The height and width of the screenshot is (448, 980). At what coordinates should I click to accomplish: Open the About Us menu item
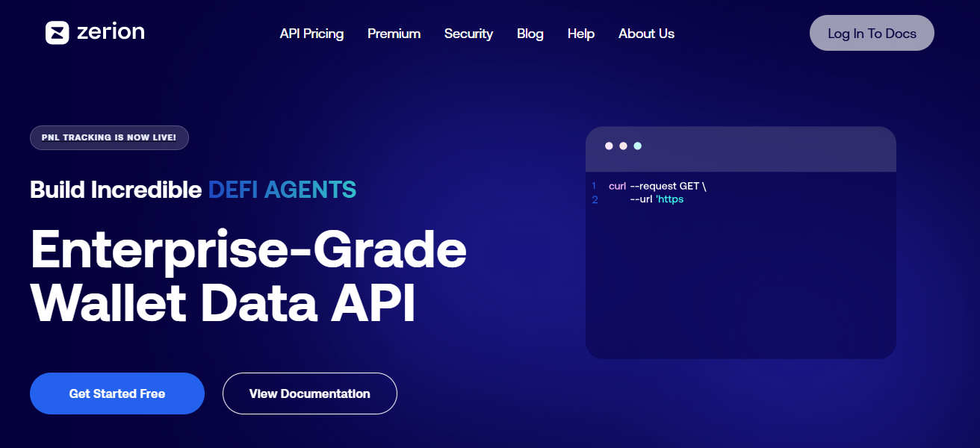click(645, 34)
